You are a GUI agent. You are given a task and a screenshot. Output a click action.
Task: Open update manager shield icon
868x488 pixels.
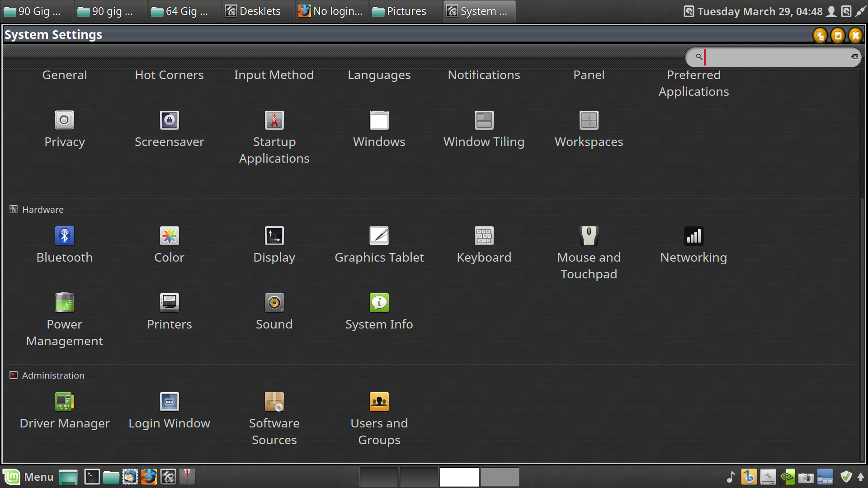(x=846, y=477)
